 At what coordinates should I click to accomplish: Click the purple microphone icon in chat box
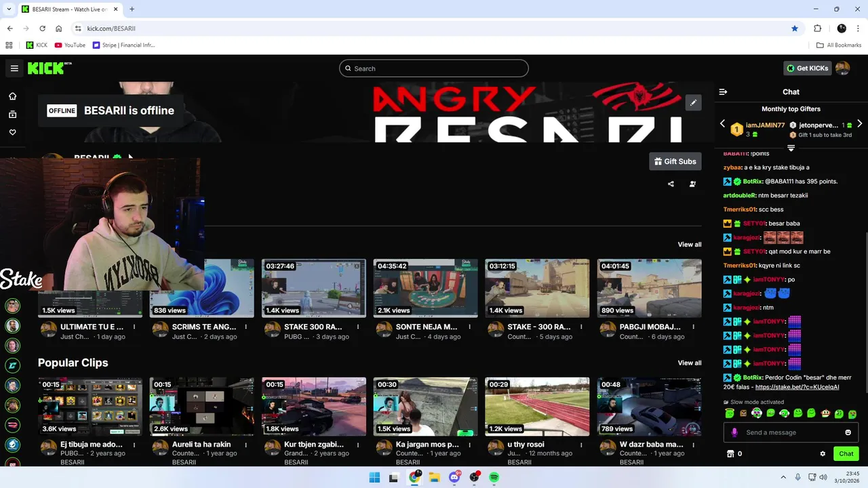tap(734, 432)
